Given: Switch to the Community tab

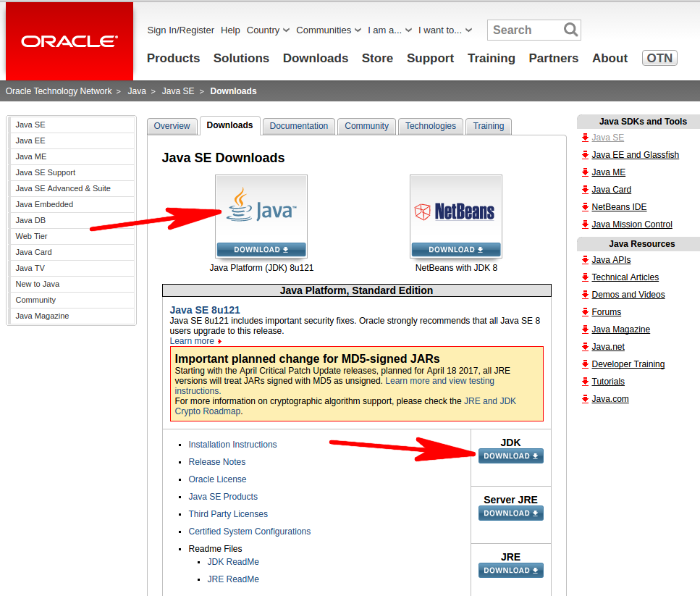Looking at the screenshot, I should (366, 126).
